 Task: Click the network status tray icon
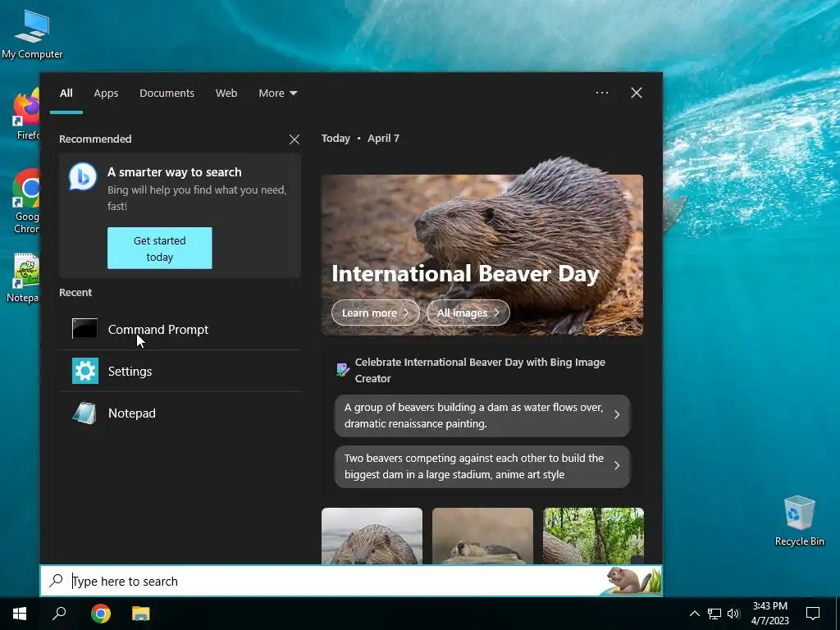[x=714, y=614]
